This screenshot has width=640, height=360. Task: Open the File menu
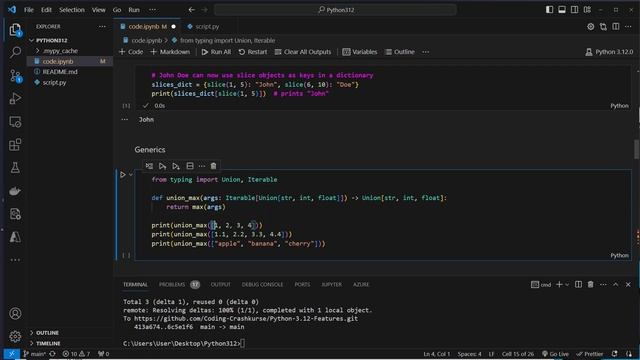point(29,9)
